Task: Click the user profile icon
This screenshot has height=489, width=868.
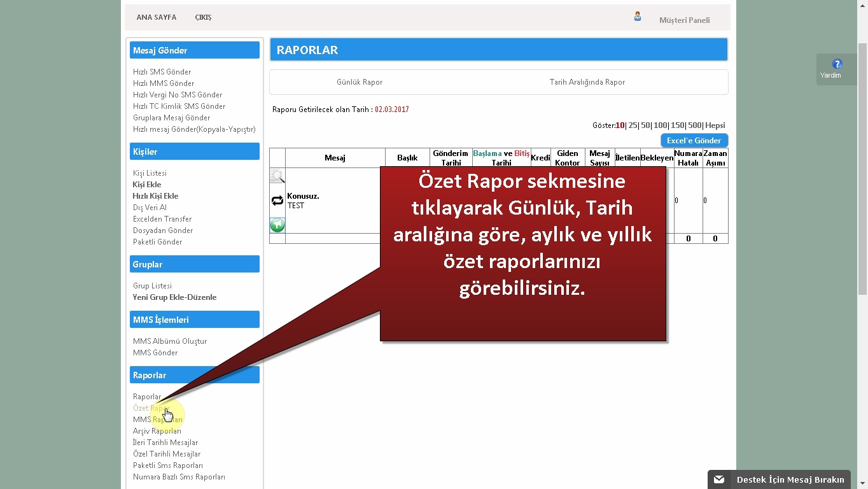Action: tap(637, 17)
